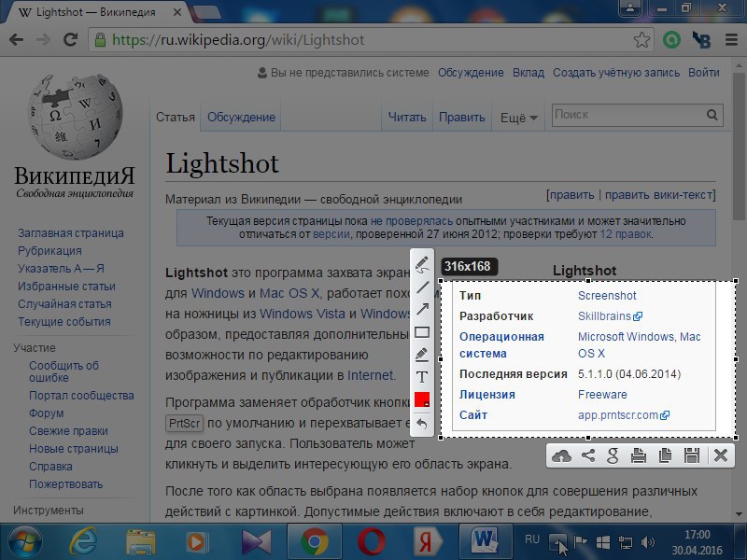Undo last Lightshot edit
747x560 pixels.
pos(422,423)
